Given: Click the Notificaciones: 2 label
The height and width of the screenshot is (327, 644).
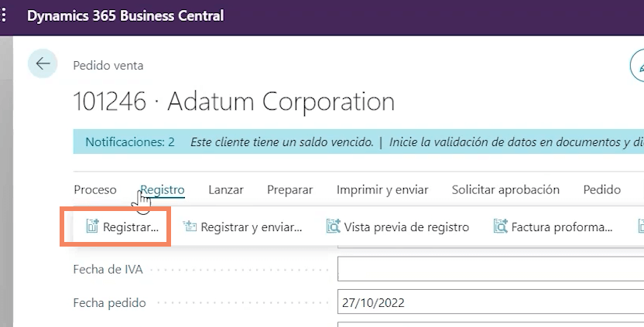Looking at the screenshot, I should point(130,142).
